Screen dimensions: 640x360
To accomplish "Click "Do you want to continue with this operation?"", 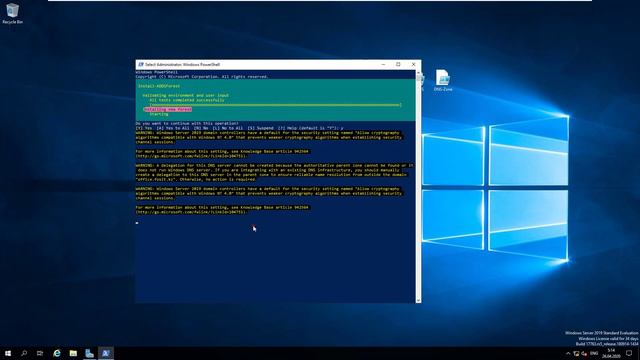I will point(187,123).
